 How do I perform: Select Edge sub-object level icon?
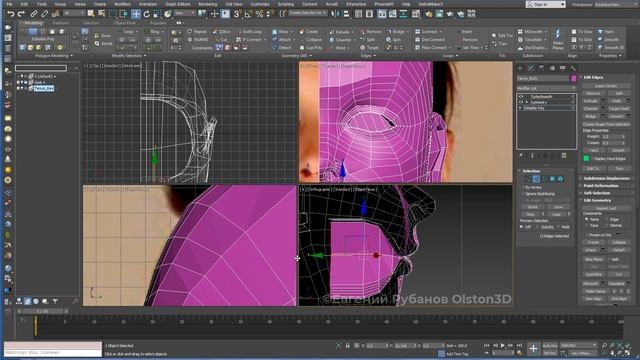coord(536,179)
